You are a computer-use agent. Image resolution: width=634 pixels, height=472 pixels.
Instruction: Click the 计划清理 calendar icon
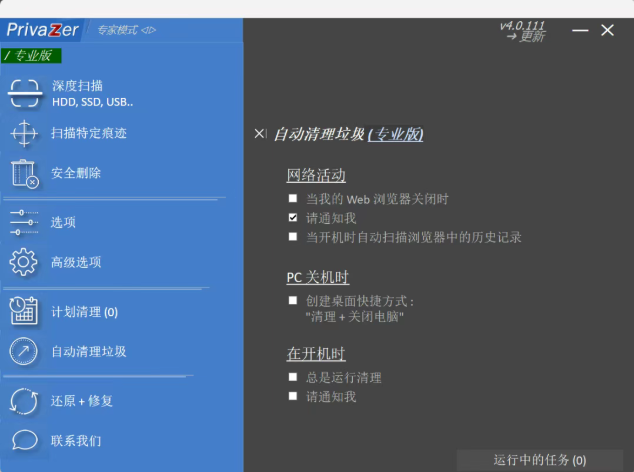tap(25, 311)
